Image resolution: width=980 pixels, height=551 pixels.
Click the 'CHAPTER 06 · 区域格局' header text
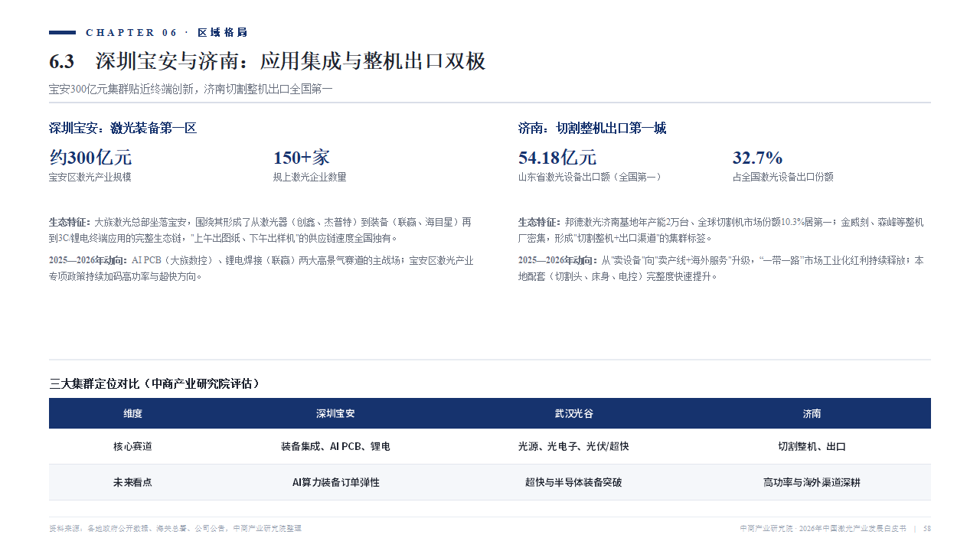click(166, 32)
